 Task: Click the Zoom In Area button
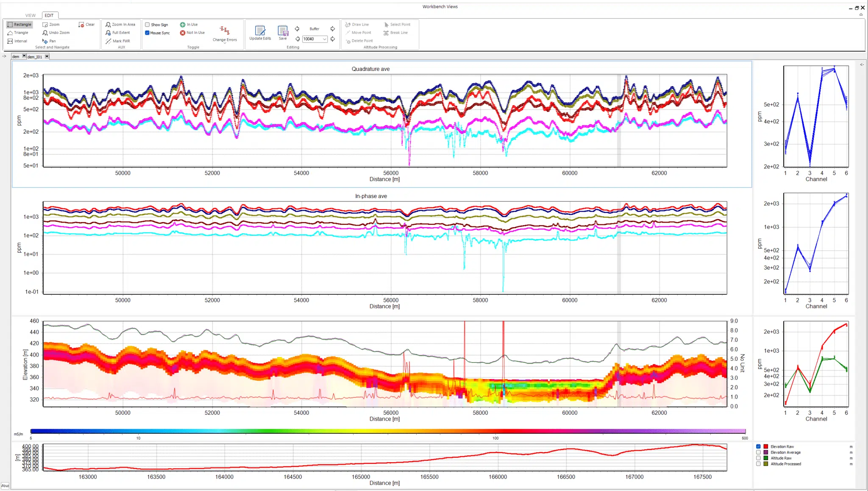click(120, 25)
